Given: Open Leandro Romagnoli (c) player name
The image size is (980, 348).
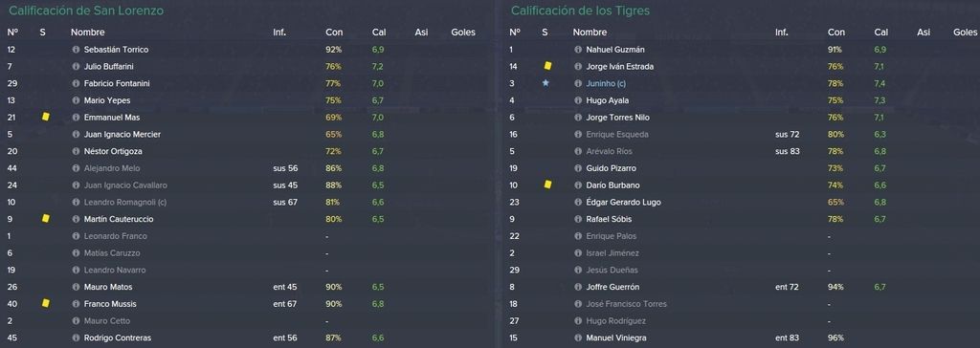Looking at the screenshot, I should 125,202.
